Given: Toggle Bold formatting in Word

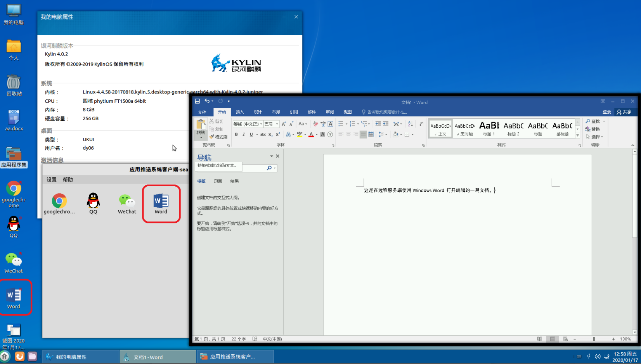Looking at the screenshot, I should (x=236, y=134).
